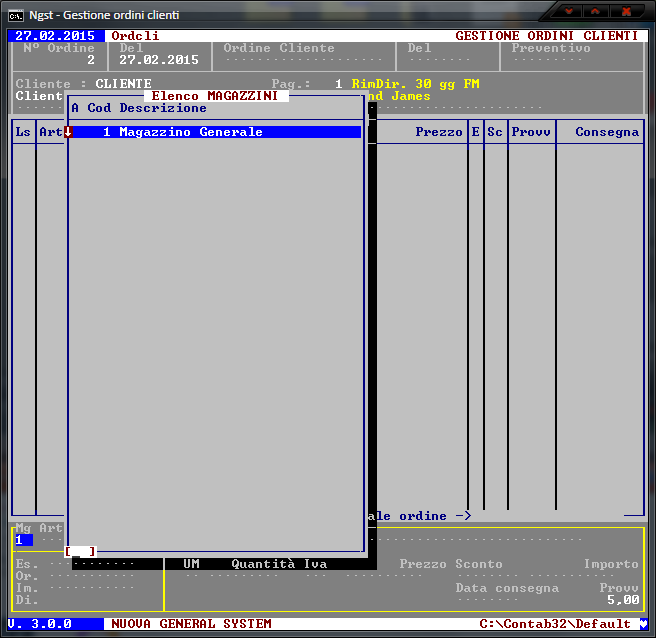Select the Magazzino Generale row
This screenshot has width=656, height=638.
pyautogui.click(x=214, y=132)
